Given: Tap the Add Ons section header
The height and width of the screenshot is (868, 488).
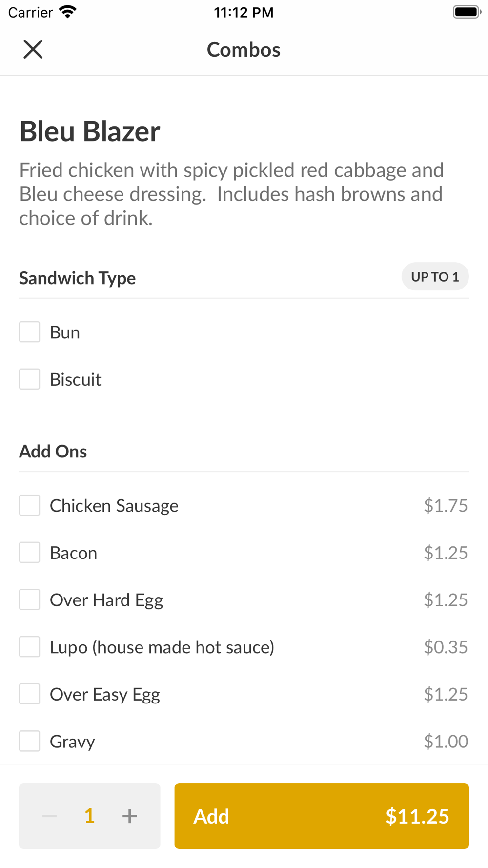Looking at the screenshot, I should pyautogui.click(x=53, y=451).
